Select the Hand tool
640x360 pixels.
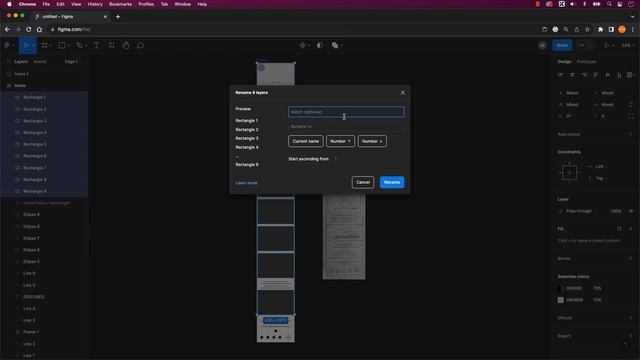click(x=126, y=45)
